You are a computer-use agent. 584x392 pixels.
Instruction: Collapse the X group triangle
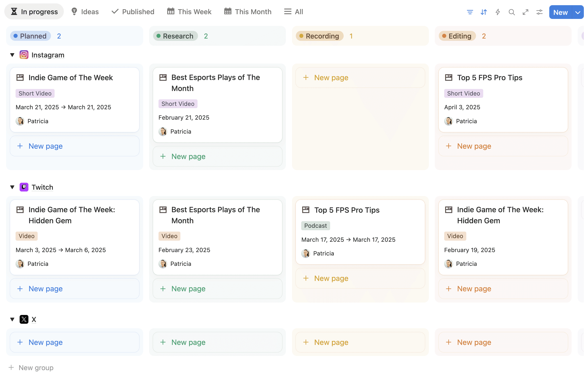(12, 319)
